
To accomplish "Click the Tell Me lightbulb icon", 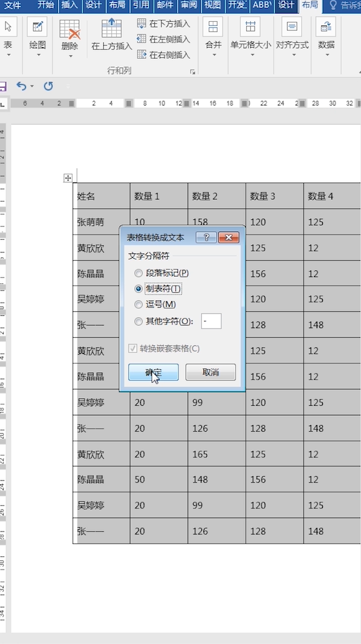I will 333,5.
